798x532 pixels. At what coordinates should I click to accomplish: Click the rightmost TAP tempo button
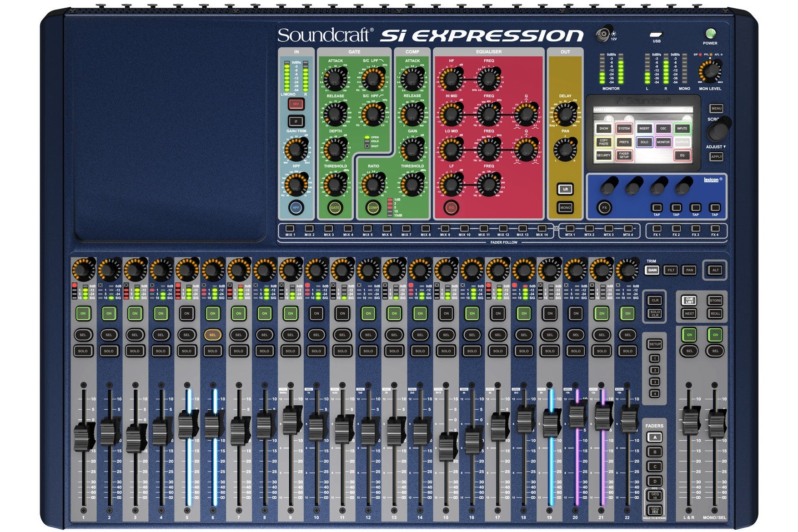[715, 207]
